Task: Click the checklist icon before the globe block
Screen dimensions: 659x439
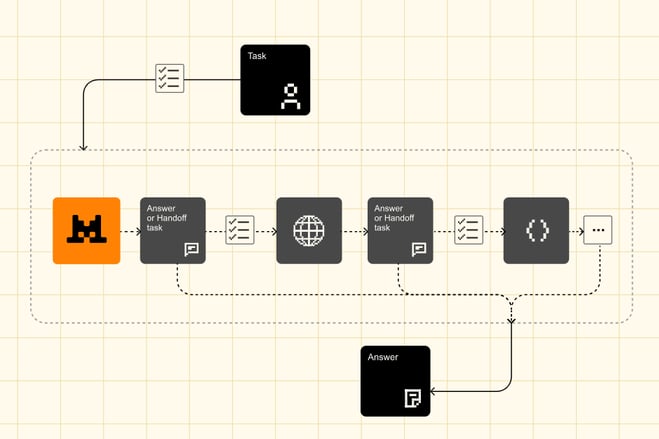Action: [x=240, y=230]
